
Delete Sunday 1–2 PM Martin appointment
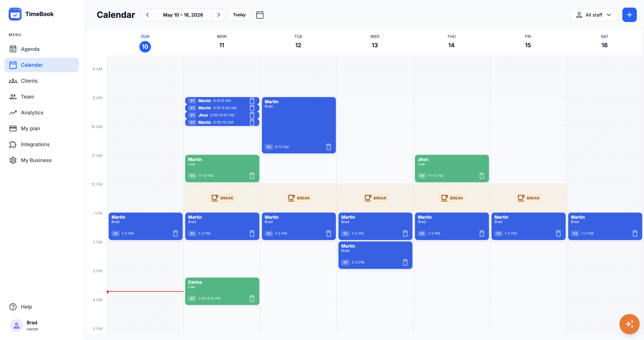pyautogui.click(x=175, y=234)
